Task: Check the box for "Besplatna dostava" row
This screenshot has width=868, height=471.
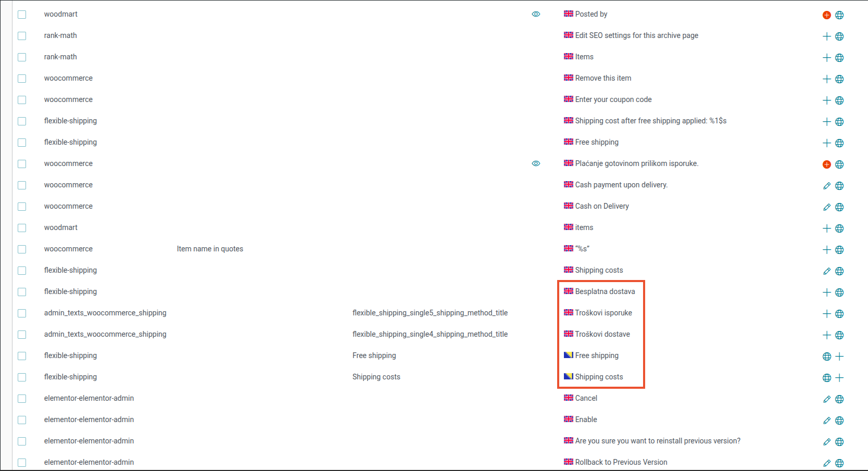Action: (22, 292)
